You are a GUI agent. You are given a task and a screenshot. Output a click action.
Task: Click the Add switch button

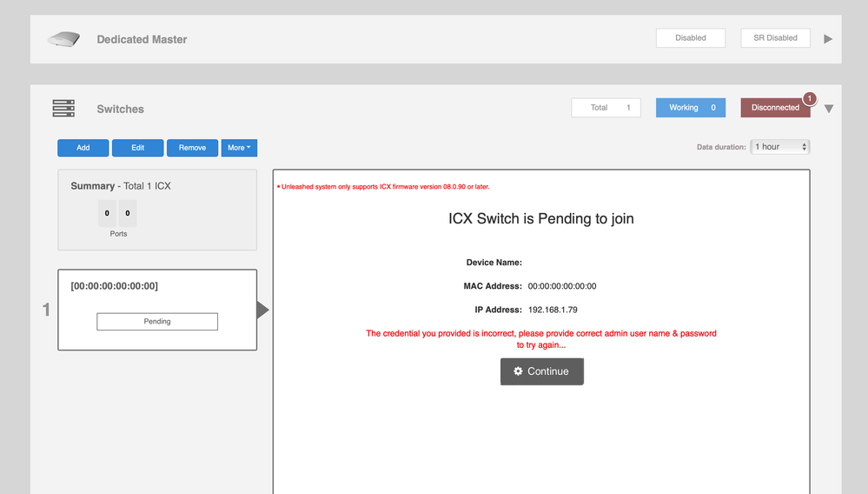[x=83, y=148]
